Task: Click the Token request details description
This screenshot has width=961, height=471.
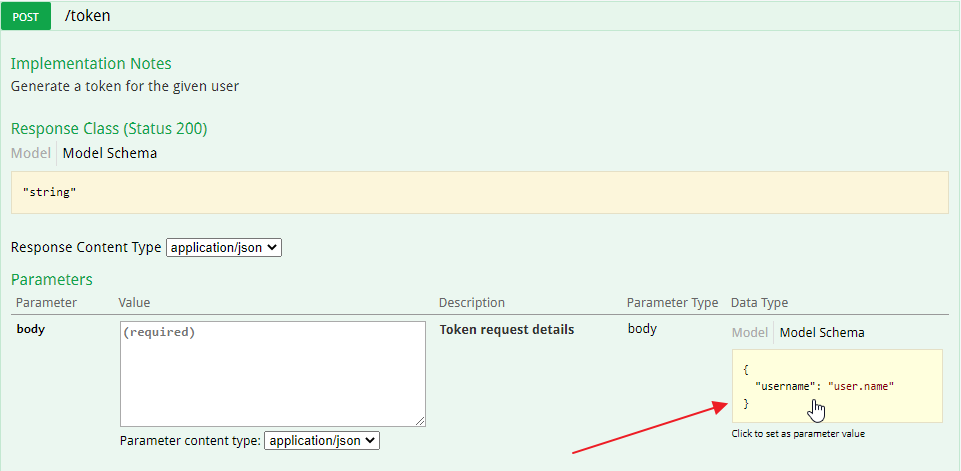Action: click(x=507, y=329)
